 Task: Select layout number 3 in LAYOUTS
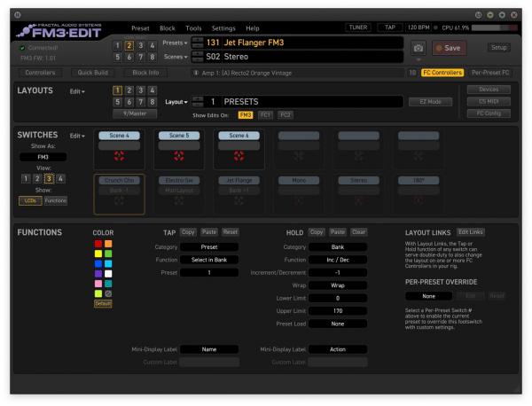pyautogui.click(x=140, y=90)
